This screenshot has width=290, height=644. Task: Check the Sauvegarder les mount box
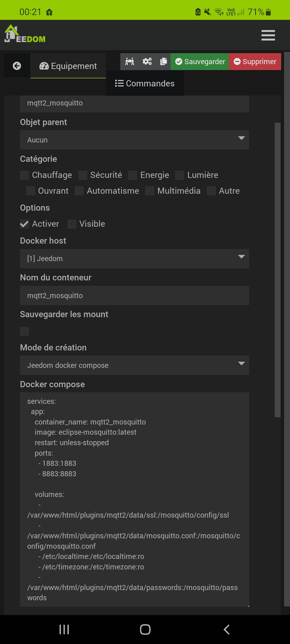tap(24, 331)
